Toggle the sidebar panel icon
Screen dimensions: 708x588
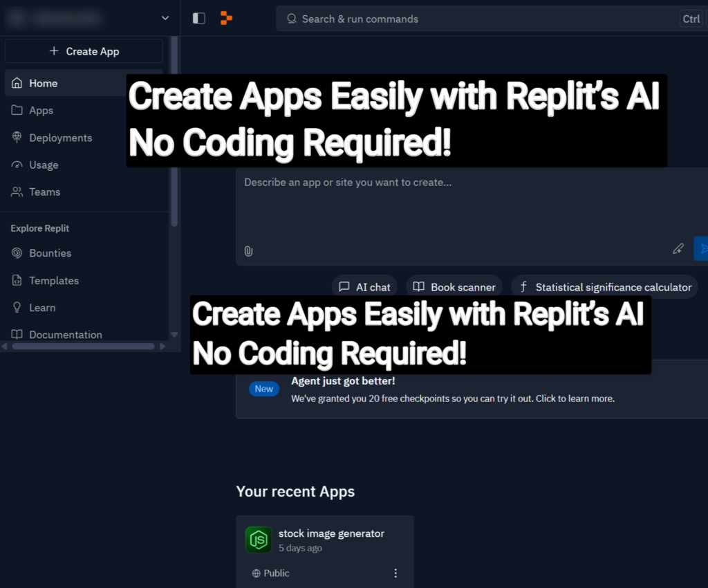(x=198, y=19)
